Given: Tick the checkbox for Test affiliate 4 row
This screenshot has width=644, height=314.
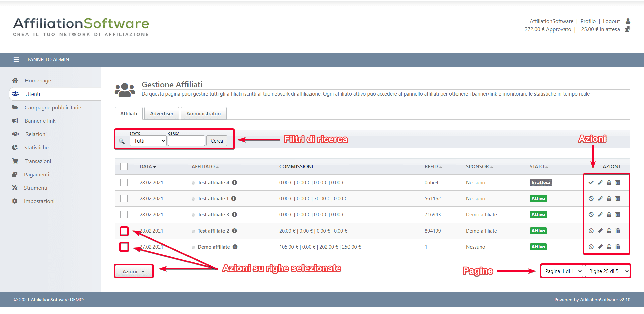Looking at the screenshot, I should pyautogui.click(x=124, y=183).
